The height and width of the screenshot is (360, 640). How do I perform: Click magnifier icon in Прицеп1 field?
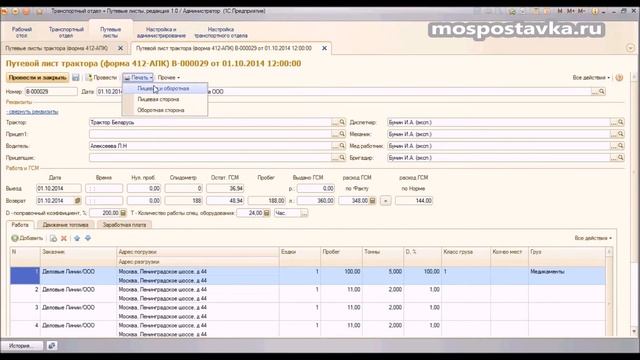pyautogui.click(x=342, y=134)
